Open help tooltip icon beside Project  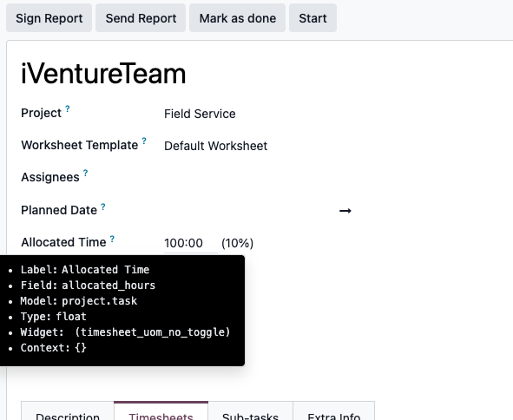point(68,108)
